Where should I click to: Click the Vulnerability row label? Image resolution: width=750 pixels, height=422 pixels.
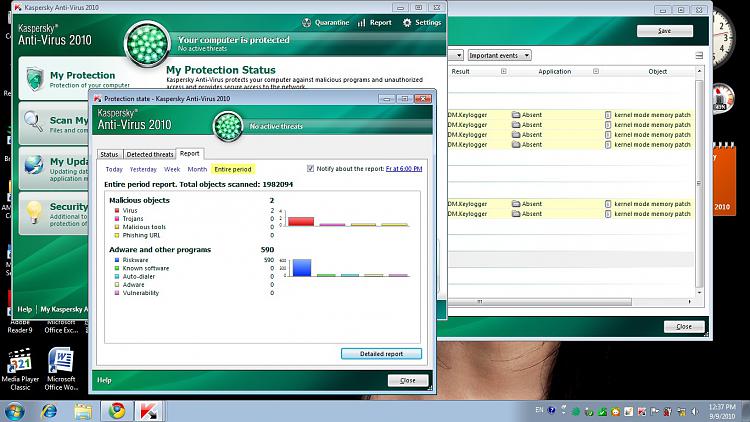[x=141, y=293]
